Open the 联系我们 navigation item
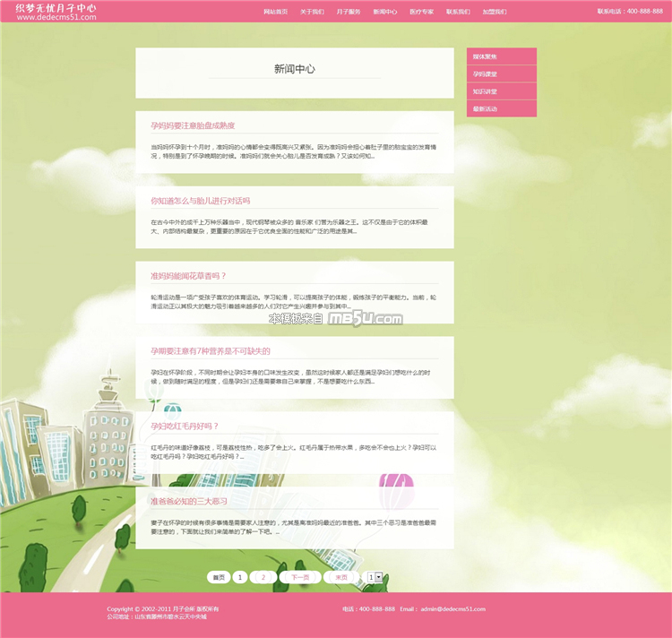The height and width of the screenshot is (638, 672). click(x=458, y=12)
